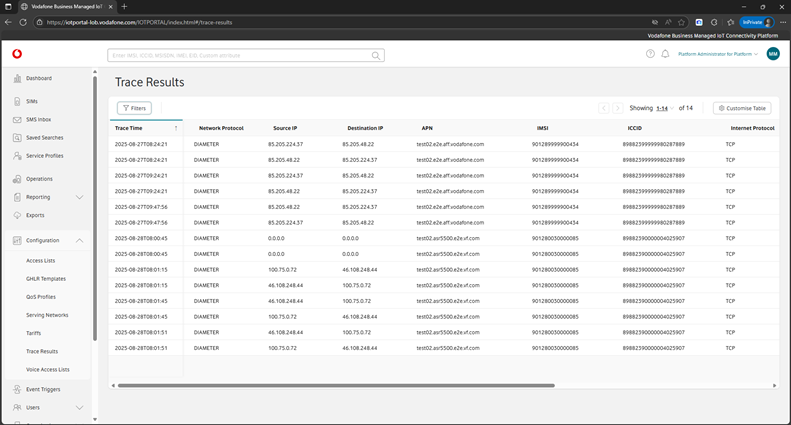Go to next results page arrow

(x=617, y=108)
